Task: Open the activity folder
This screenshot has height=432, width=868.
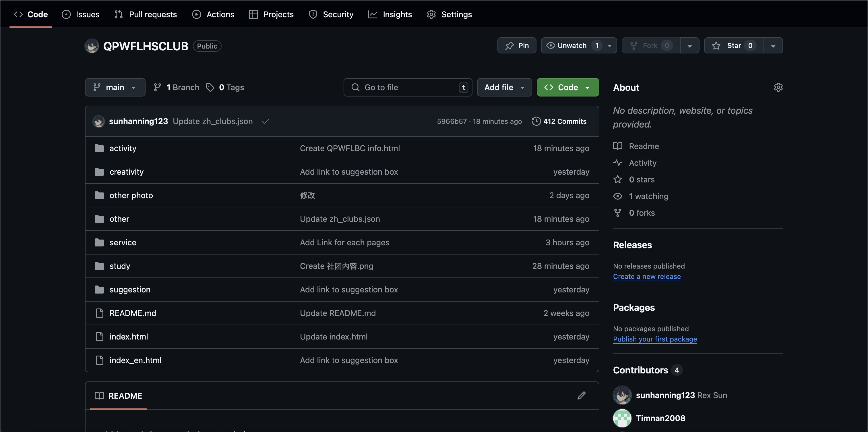Action: point(123,148)
